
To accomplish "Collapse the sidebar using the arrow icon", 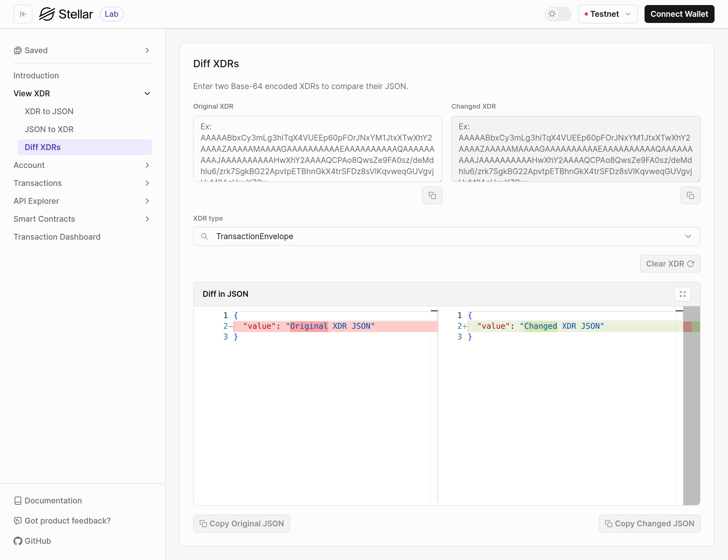I will pos(23,14).
